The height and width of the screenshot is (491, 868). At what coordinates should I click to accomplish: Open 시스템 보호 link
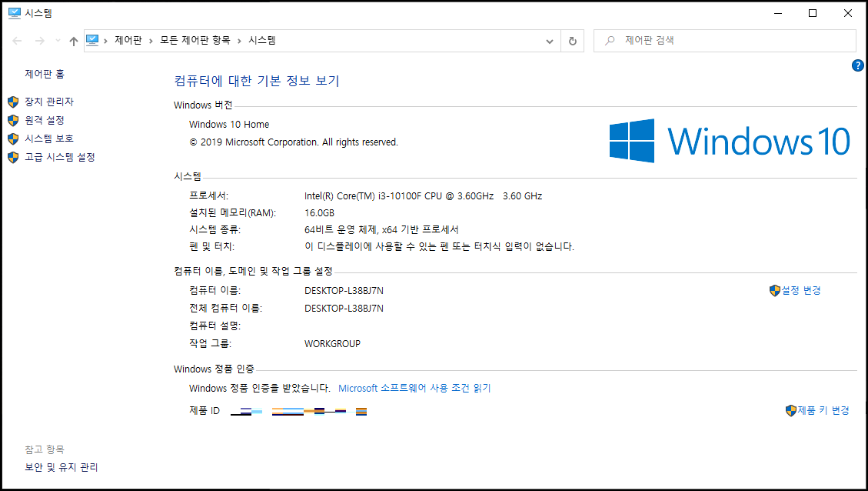pos(48,138)
